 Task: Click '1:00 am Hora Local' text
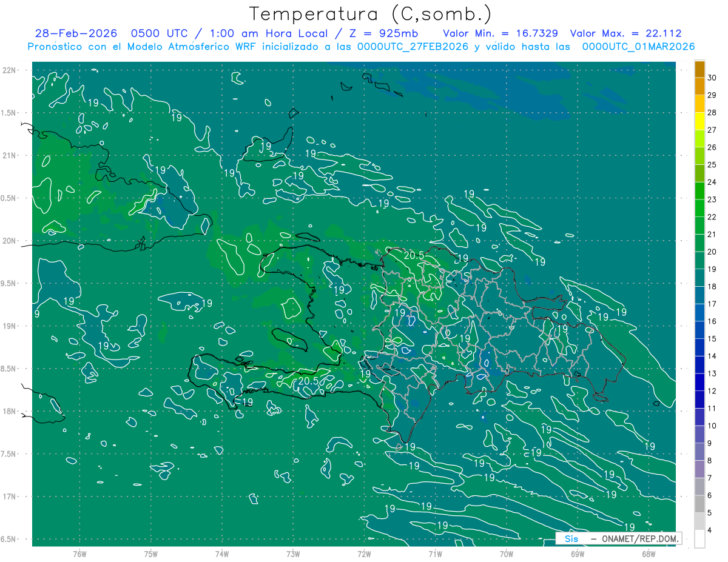(x=266, y=33)
